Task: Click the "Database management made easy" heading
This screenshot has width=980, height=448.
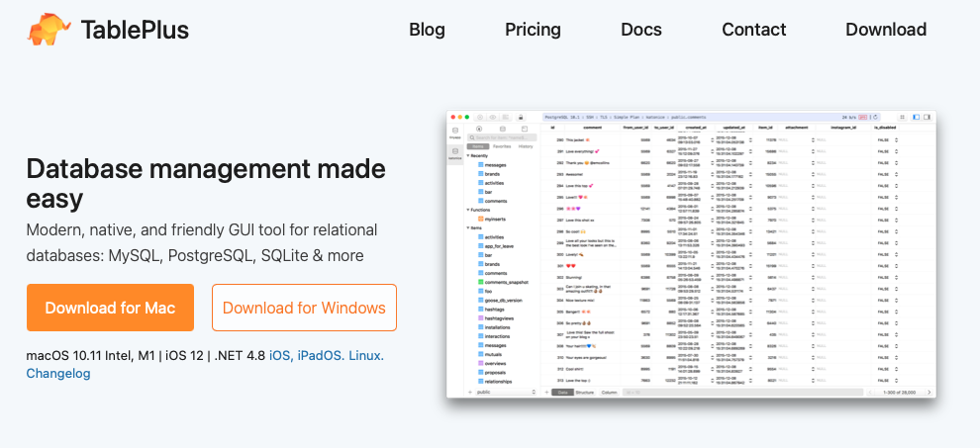Action: (x=206, y=184)
